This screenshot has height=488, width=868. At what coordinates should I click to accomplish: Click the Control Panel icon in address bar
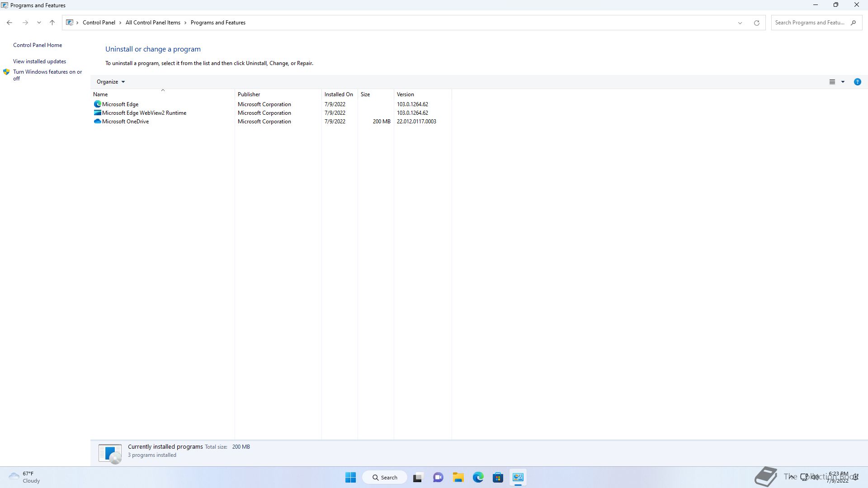point(70,23)
